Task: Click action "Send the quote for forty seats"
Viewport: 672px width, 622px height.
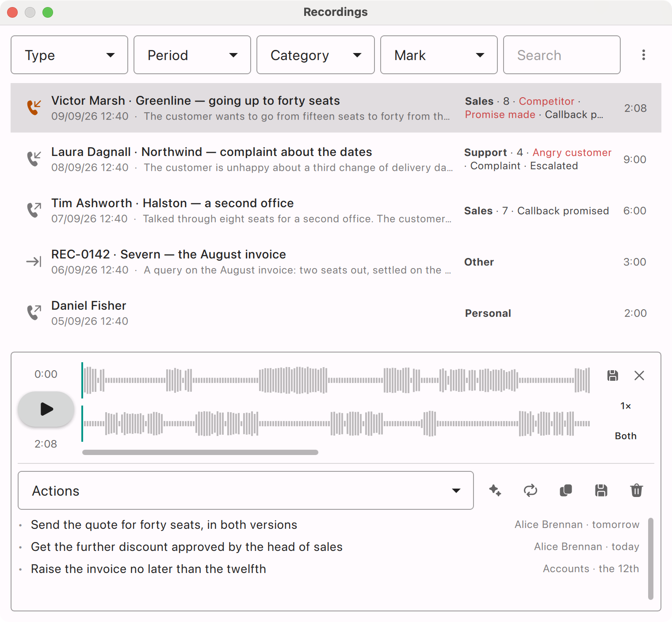Action: (164, 525)
